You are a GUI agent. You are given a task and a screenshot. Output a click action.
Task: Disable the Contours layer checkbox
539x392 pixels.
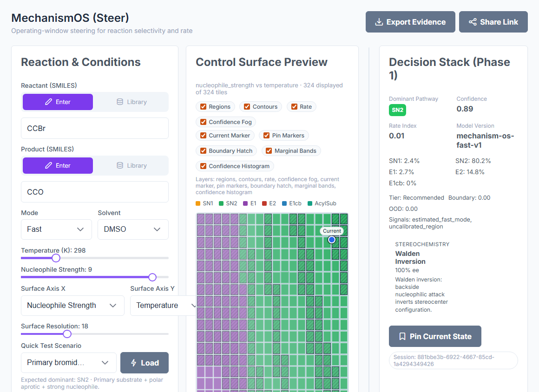pyautogui.click(x=247, y=107)
